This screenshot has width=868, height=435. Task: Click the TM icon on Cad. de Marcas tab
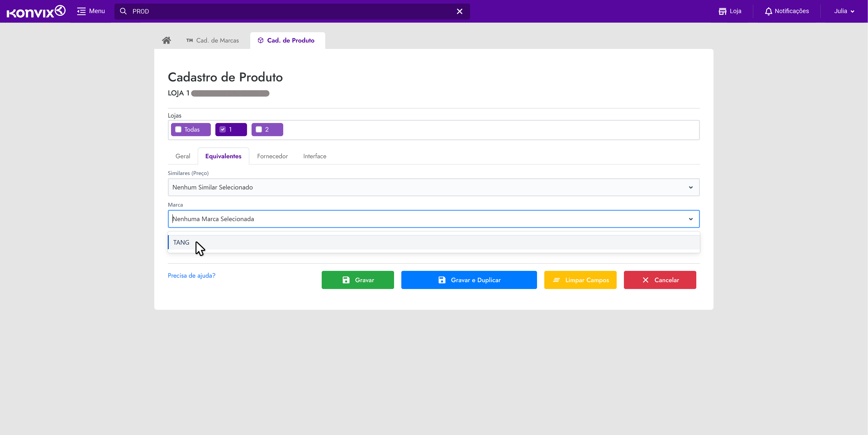(x=189, y=40)
